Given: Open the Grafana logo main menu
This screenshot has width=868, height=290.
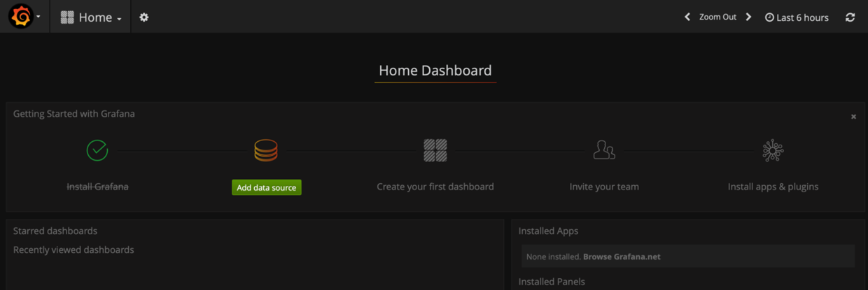Looking at the screenshot, I should click(x=21, y=17).
